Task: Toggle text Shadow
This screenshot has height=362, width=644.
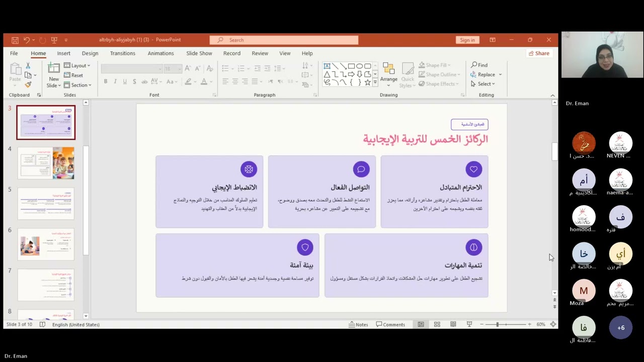Action: [x=135, y=81]
